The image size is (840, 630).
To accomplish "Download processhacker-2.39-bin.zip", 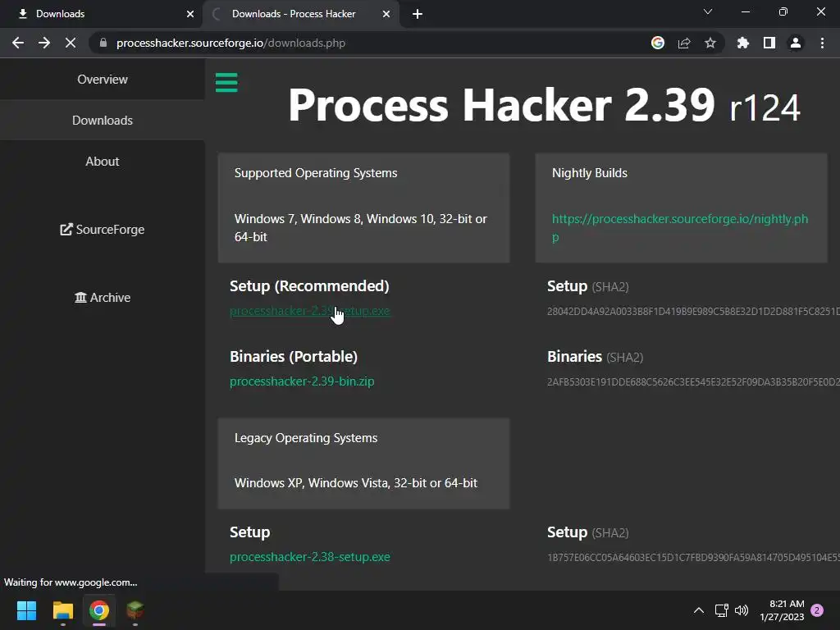I will tap(302, 381).
